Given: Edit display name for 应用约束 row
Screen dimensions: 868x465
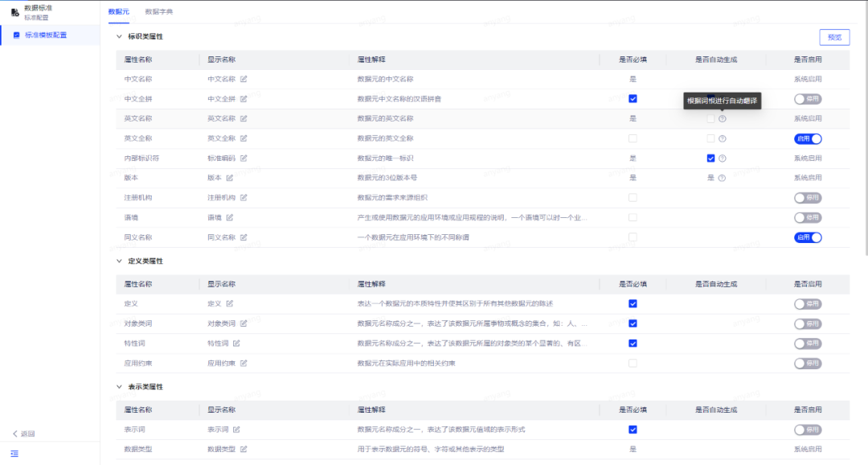Looking at the screenshot, I should 244,364.
